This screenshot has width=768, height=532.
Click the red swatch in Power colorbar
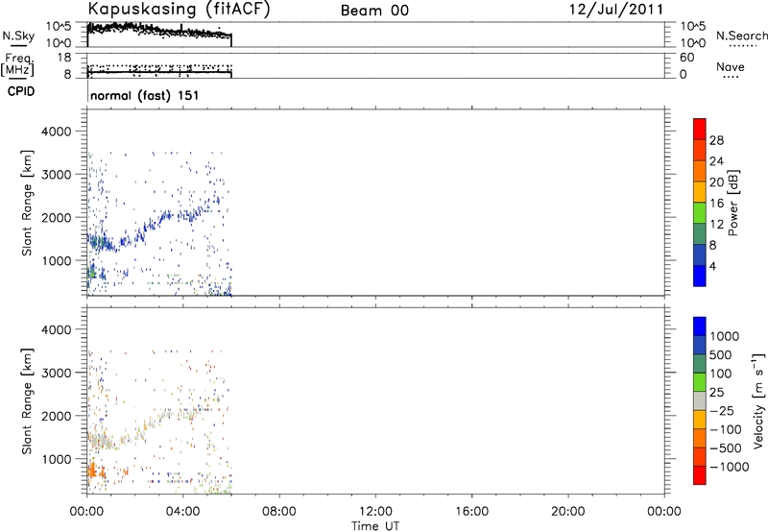coord(700,129)
